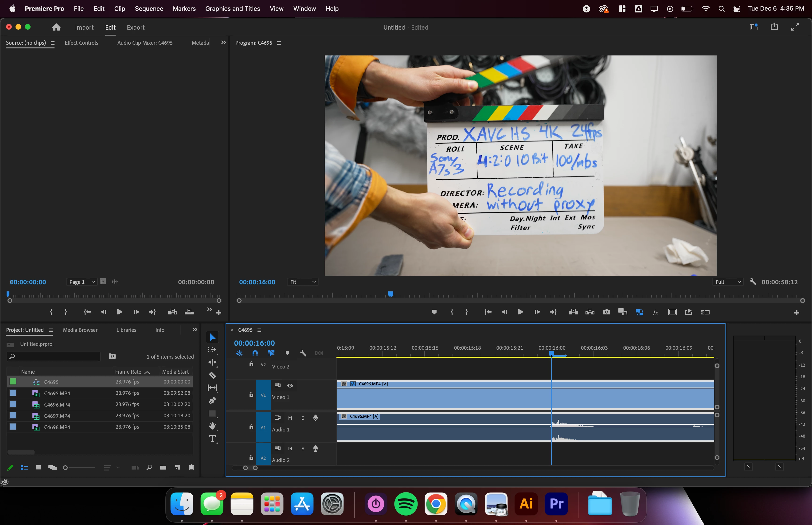
Task: Adjust project panel thumbnail zoom slider
Action: click(x=65, y=467)
